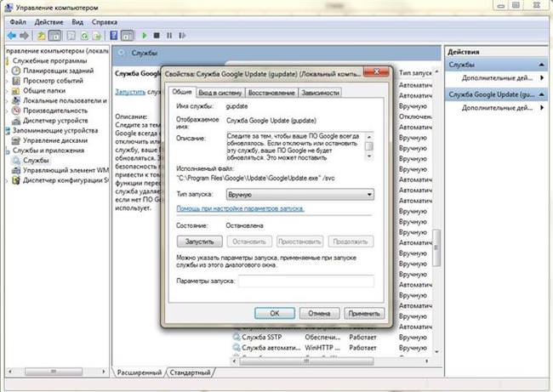Select the Общие tab in properties dialog
This screenshot has width=553, height=392.
pos(181,92)
